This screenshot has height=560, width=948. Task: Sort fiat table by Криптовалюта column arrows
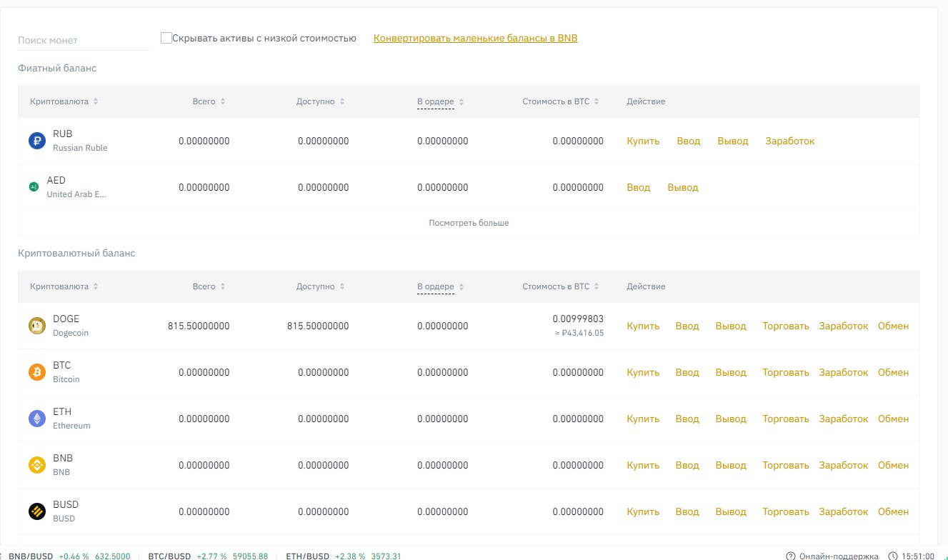pos(96,101)
